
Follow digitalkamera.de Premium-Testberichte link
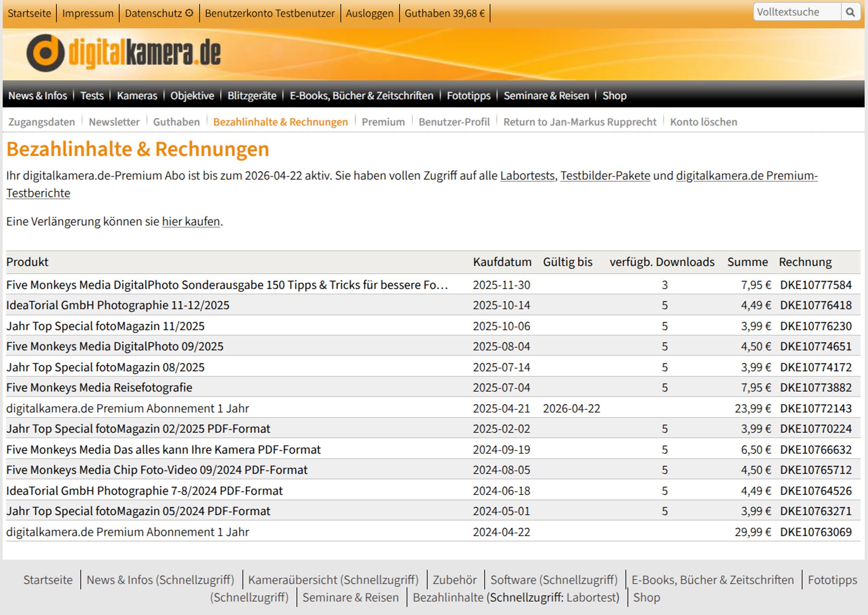click(746, 176)
